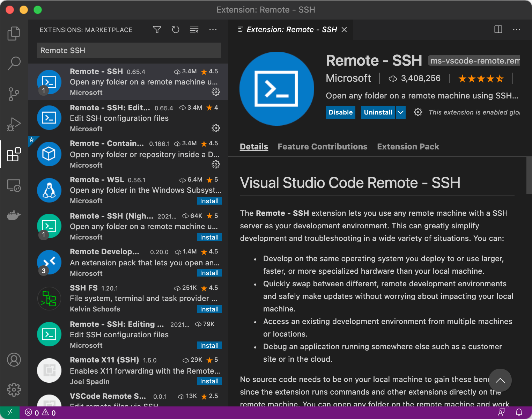This screenshot has height=419, width=532.
Task: Open remote window indicator in status bar
Action: (x=10, y=412)
